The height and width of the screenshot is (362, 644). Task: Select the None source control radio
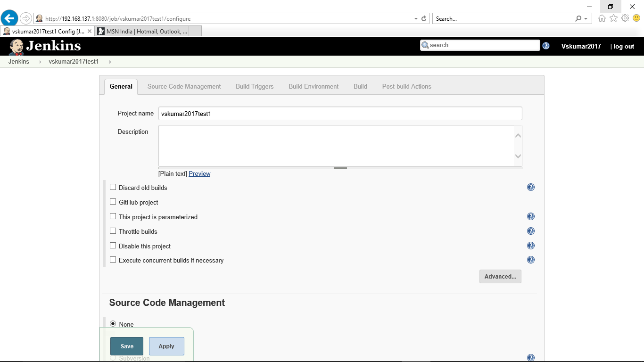pos(113,324)
